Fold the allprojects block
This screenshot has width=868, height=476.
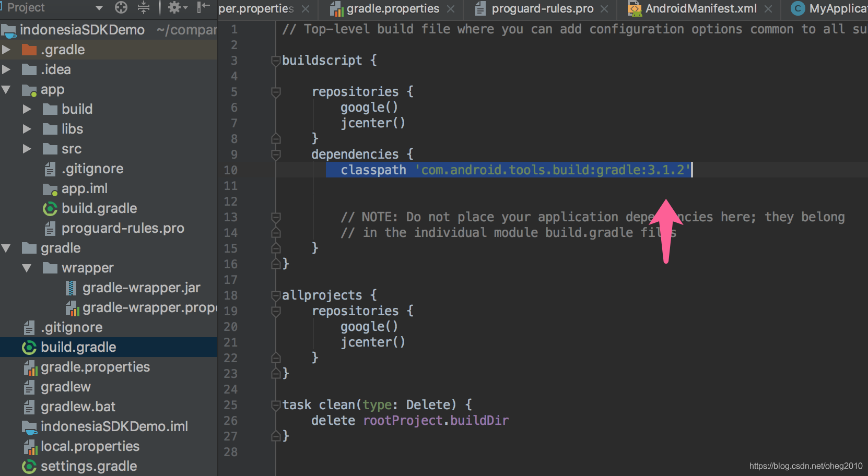tap(276, 296)
